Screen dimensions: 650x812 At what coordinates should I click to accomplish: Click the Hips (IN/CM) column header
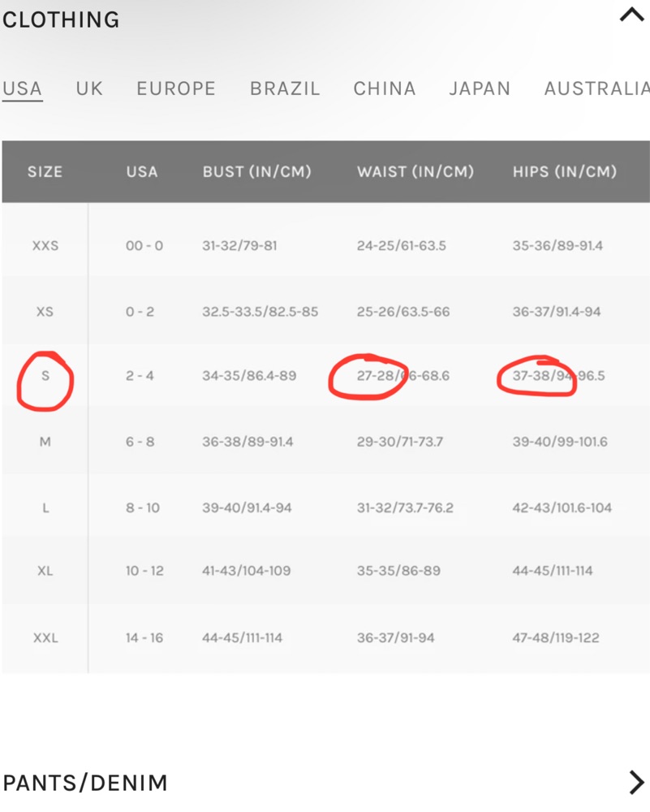[x=564, y=171]
